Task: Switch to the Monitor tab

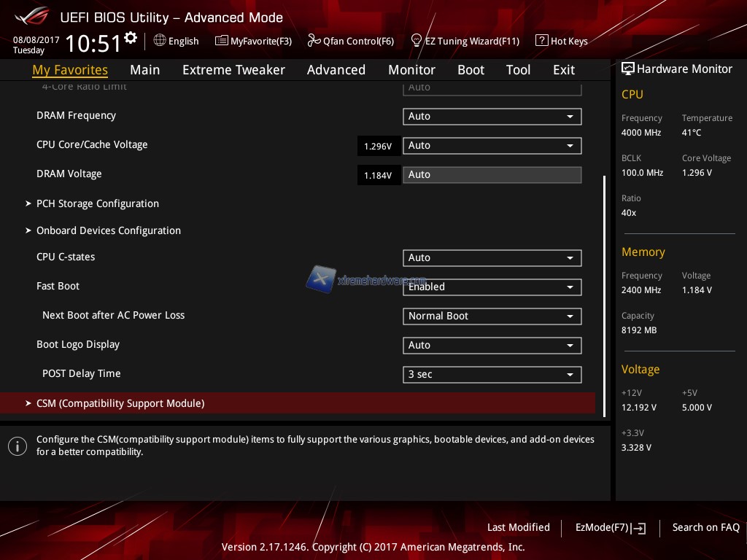Action: click(411, 70)
